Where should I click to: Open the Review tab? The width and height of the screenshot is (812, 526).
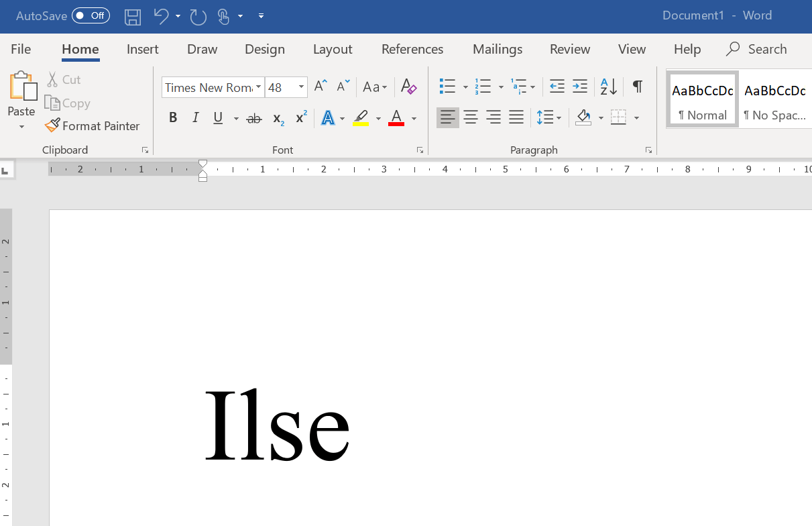coord(569,49)
